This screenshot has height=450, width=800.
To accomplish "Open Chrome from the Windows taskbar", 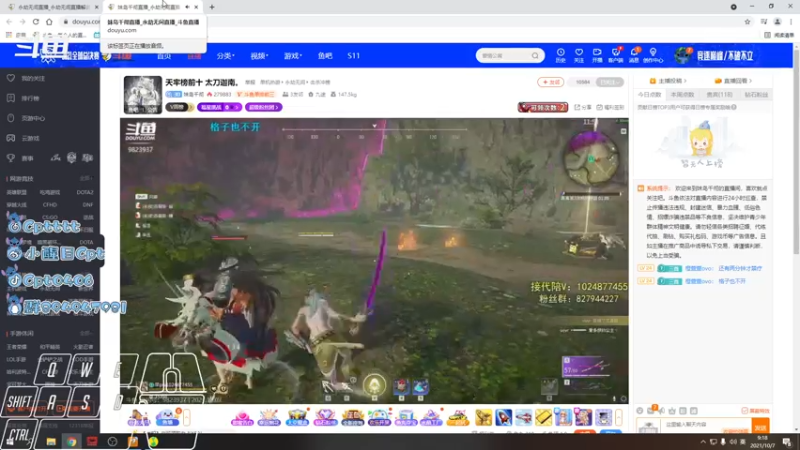I will point(71,441).
